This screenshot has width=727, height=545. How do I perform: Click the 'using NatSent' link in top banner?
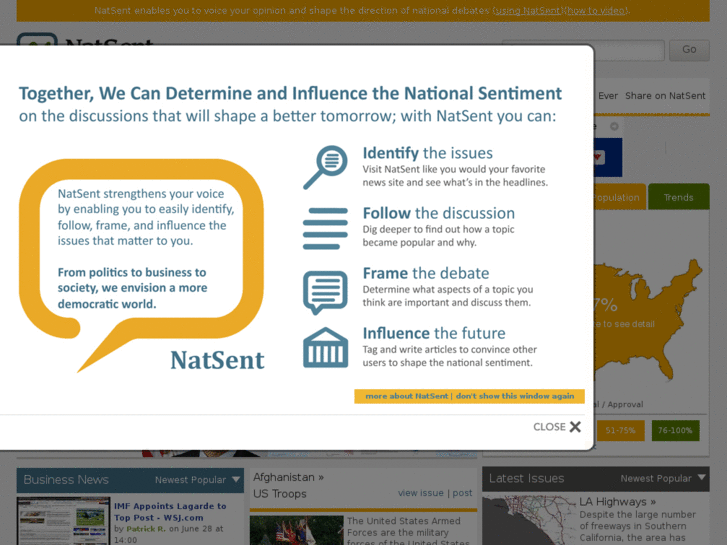click(x=528, y=10)
